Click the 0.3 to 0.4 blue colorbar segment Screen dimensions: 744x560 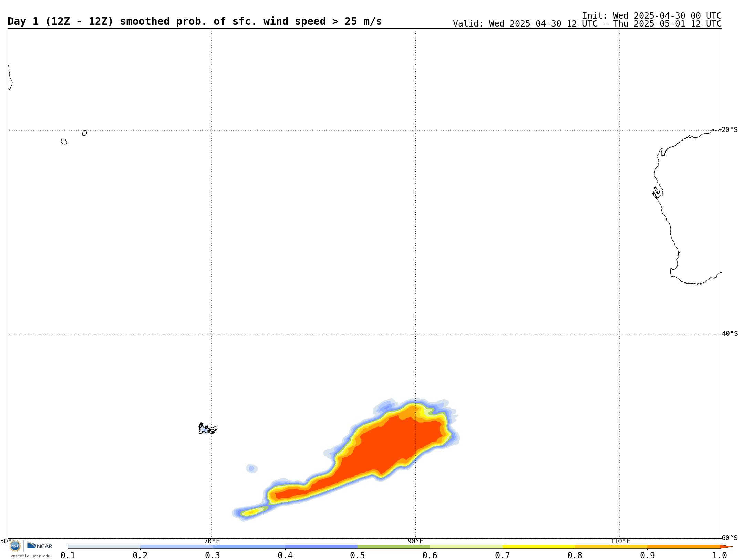[249, 547]
